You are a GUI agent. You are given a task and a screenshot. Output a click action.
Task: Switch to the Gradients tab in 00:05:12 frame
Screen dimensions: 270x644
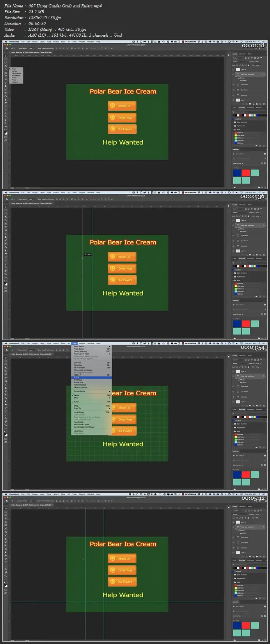tap(250, 560)
